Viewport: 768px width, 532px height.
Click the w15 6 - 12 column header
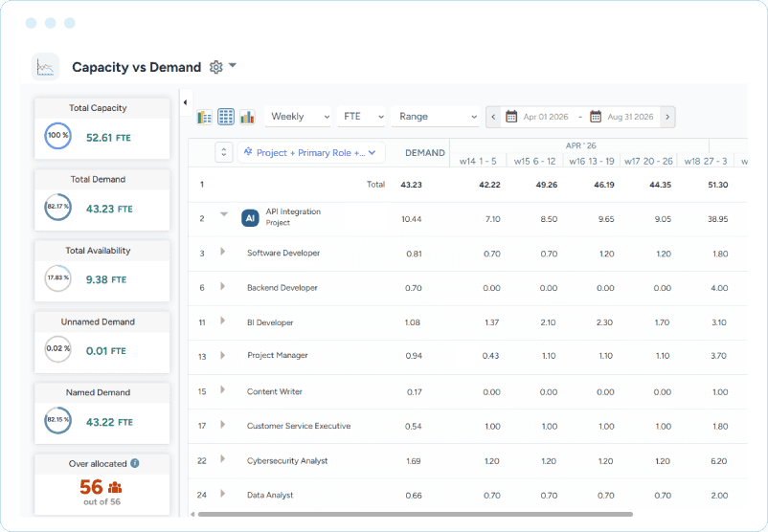click(534, 161)
